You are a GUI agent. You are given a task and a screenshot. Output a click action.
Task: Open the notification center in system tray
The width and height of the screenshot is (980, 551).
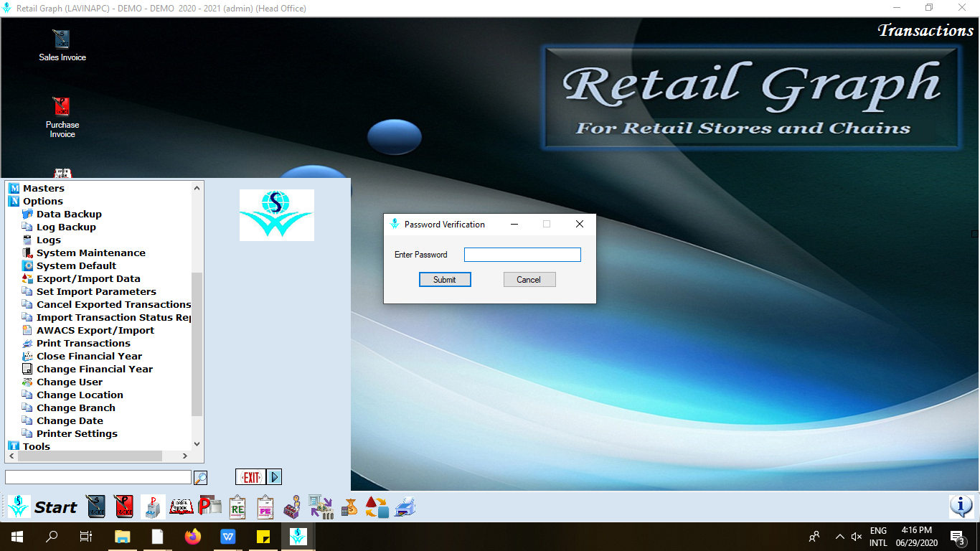pos(957,537)
